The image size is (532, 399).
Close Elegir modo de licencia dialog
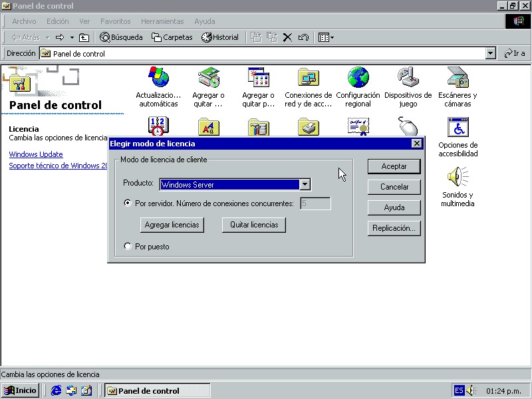tap(416, 144)
